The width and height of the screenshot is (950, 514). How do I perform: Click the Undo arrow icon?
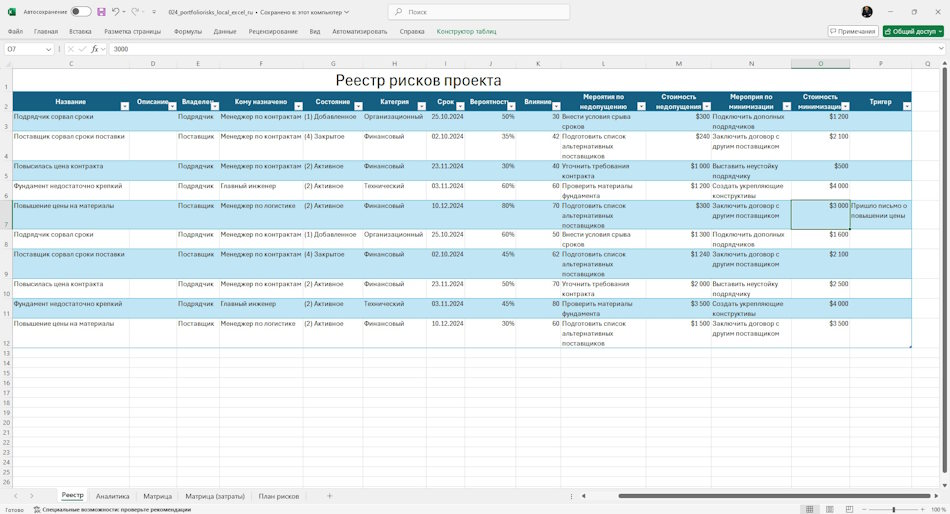[x=115, y=12]
